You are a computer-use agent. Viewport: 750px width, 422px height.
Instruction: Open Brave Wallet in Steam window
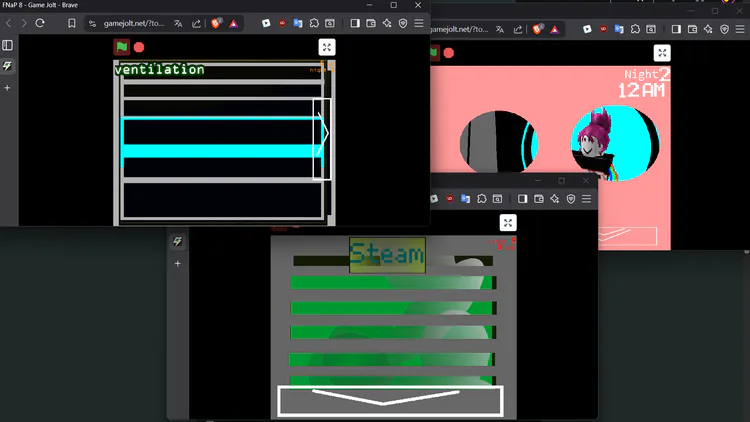coord(539,199)
